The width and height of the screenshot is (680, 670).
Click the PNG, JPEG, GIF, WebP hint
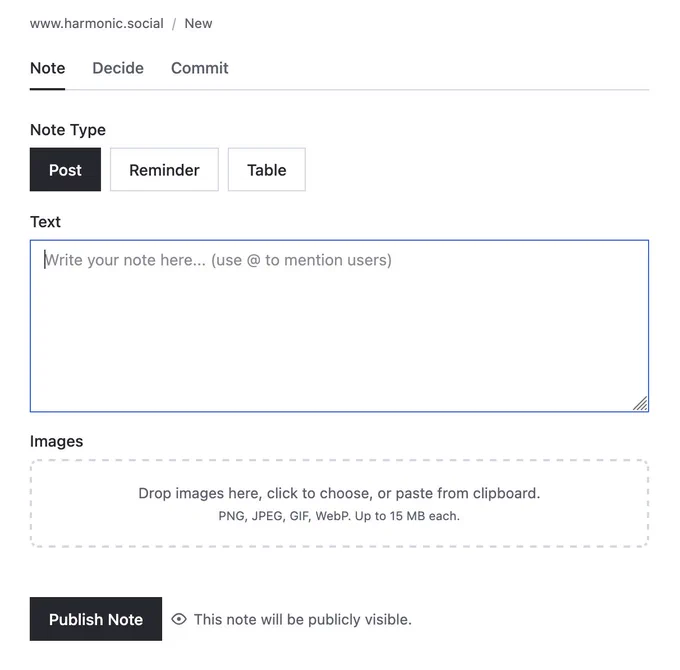pos(339,516)
